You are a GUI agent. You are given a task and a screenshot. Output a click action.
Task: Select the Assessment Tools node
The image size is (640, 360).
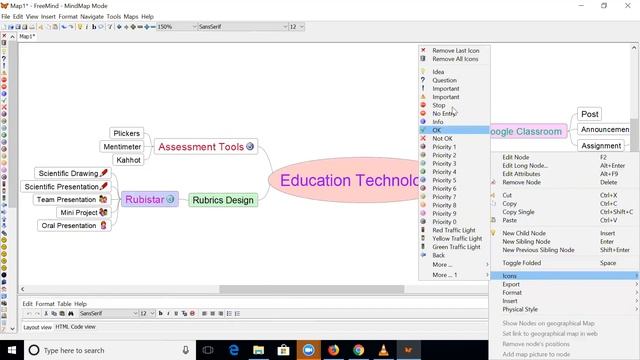click(206, 147)
